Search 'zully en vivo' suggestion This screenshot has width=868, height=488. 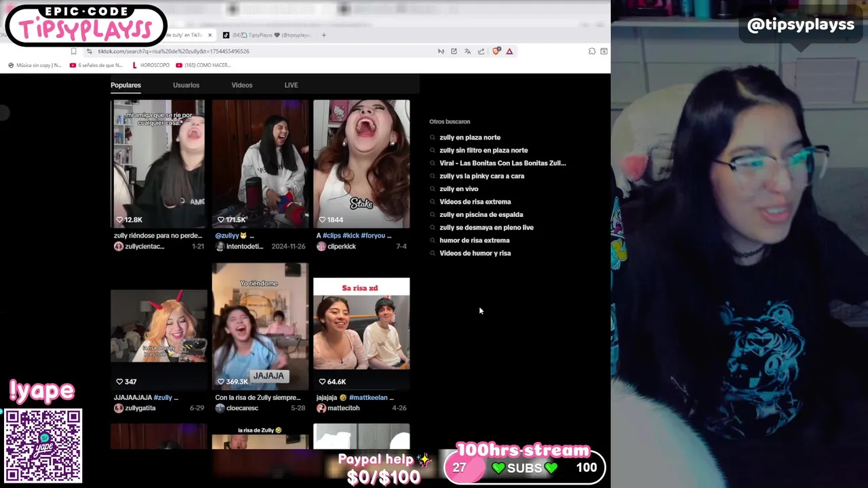[458, 189]
